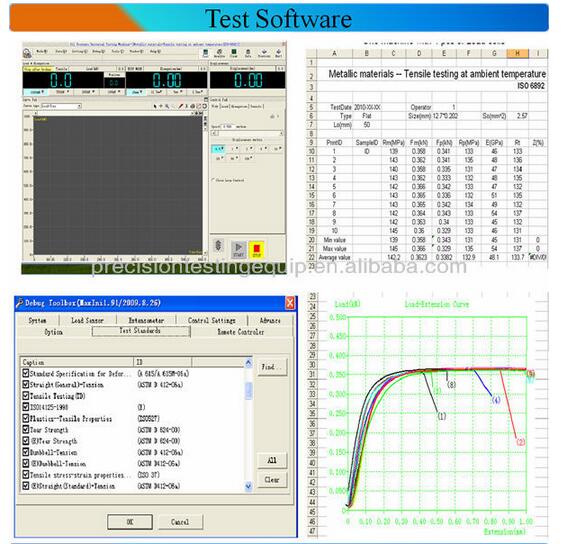
Task: Select the red pen tool above the graph
Action: 180,106
